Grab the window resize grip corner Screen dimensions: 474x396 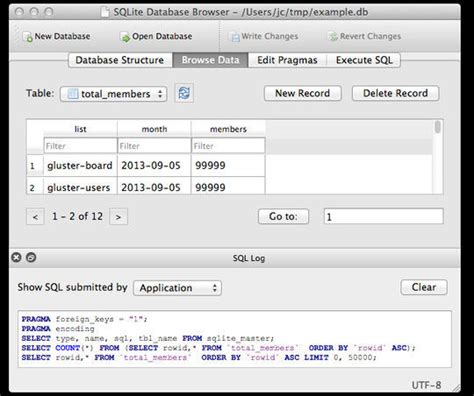[x=456, y=388]
